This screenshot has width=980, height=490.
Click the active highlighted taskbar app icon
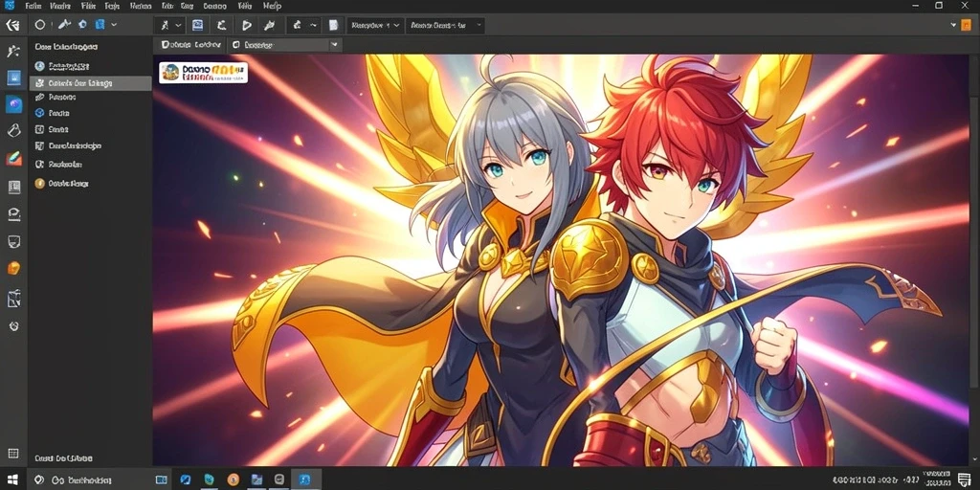pyautogui.click(x=305, y=479)
